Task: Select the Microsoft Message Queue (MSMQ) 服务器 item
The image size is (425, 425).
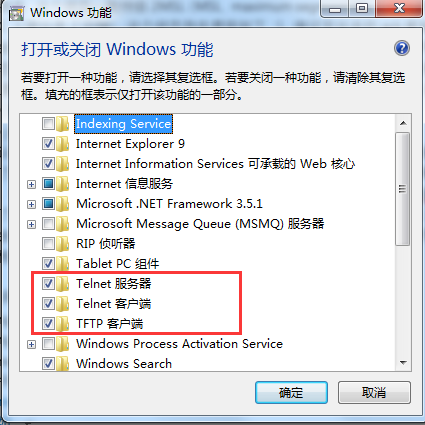Action: pyautogui.click(x=200, y=224)
